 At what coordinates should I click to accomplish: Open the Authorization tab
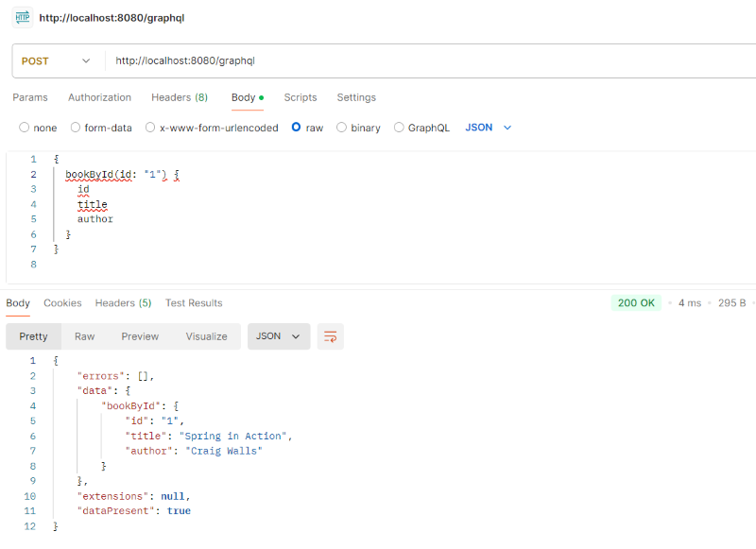tap(99, 97)
